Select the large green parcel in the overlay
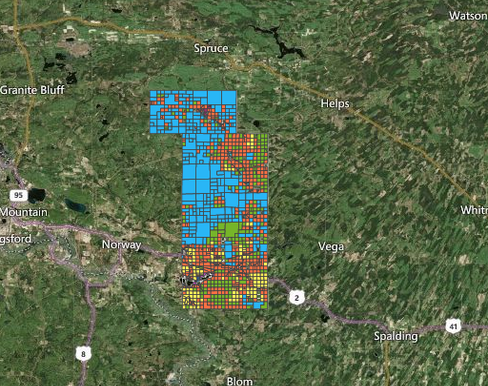Screen dimensions: 488x386 tap(232, 229)
